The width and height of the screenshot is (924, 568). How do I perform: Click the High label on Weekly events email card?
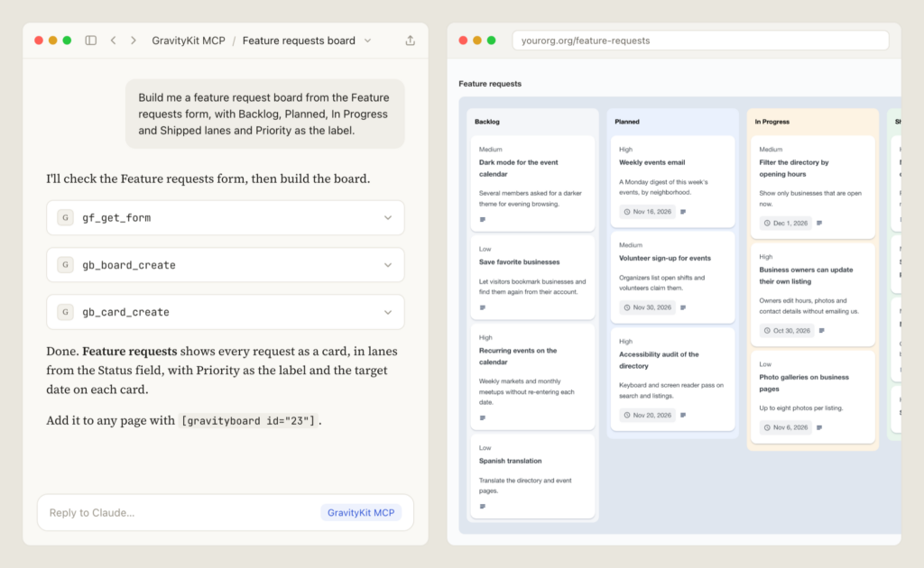coord(625,150)
